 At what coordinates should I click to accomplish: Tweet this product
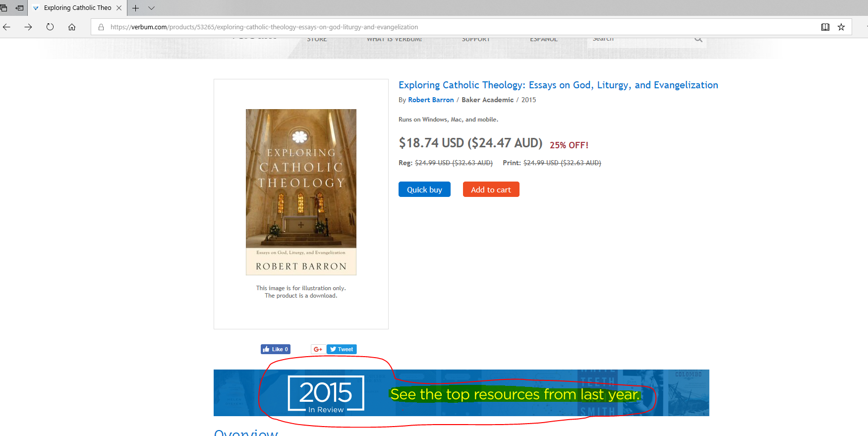[342, 349]
